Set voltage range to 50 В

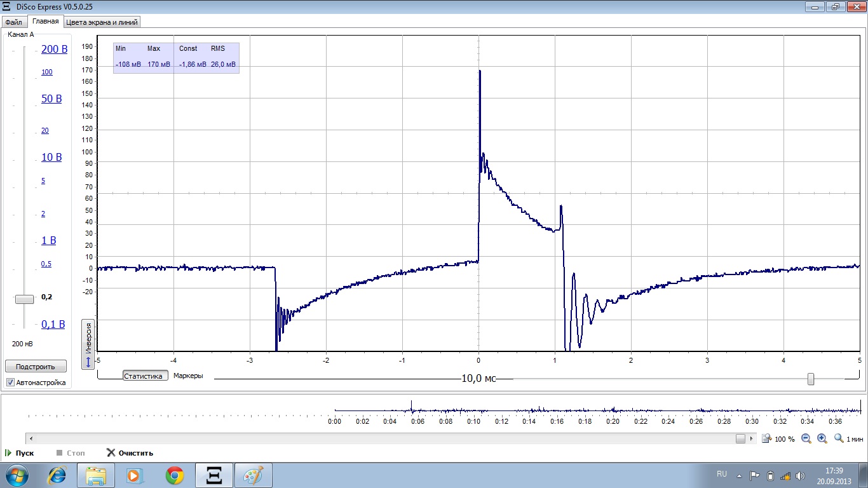coord(51,99)
